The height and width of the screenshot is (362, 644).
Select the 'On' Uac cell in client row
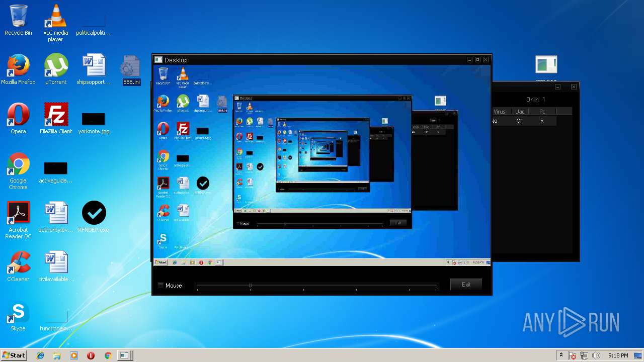coord(520,121)
